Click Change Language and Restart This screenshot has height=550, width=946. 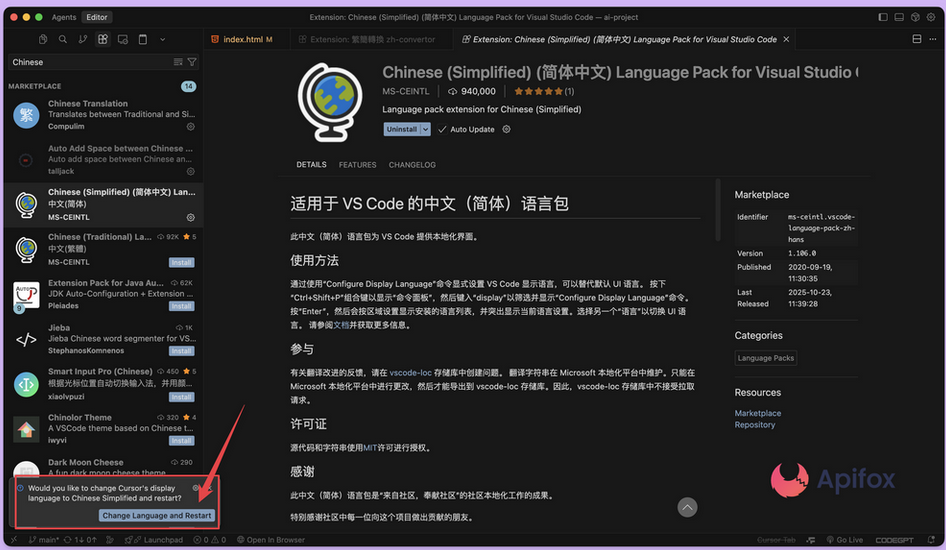(157, 516)
